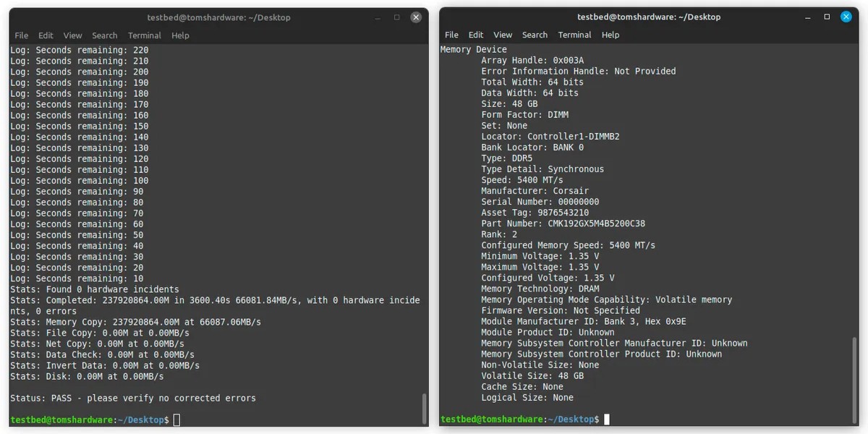Open Help menu in left terminal window
Viewport: 868px width, 434px height.
(x=180, y=35)
